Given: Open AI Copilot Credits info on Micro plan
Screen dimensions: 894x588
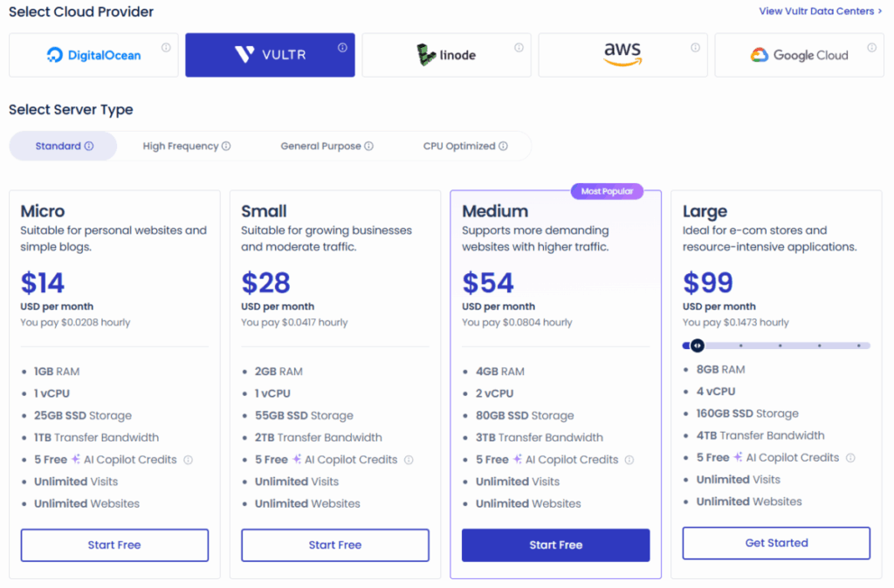Looking at the screenshot, I should [188, 459].
